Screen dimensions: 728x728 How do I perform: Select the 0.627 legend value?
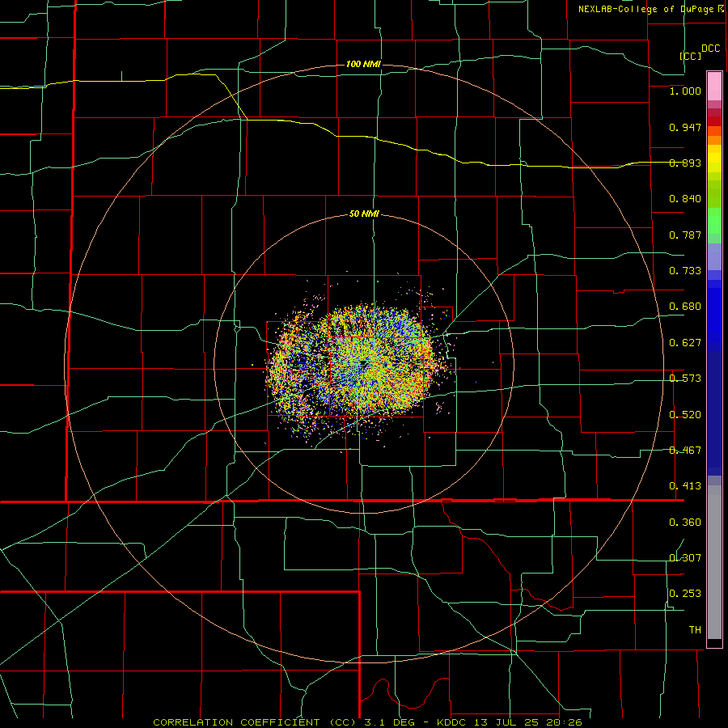685,343
